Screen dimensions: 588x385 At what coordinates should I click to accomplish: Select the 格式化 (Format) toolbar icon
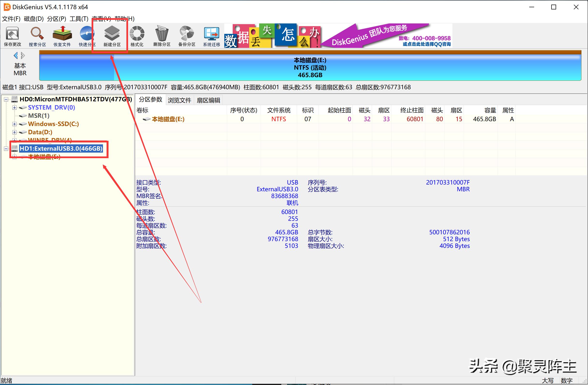[x=137, y=36]
